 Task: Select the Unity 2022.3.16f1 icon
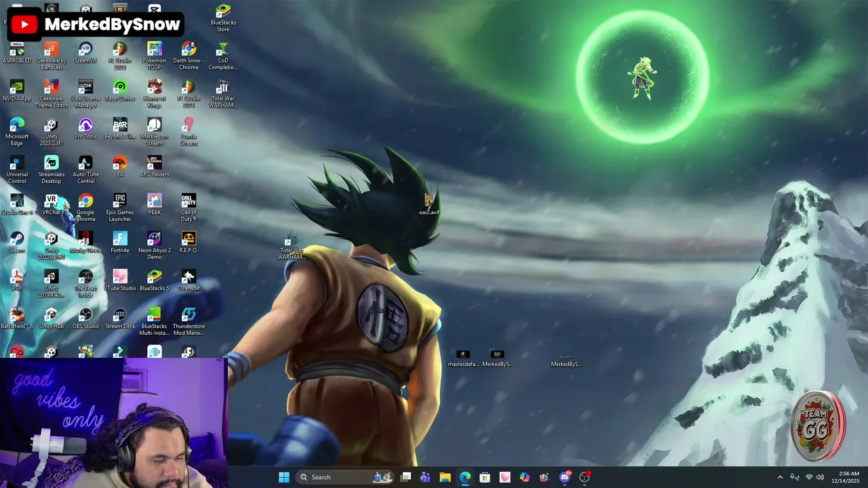pos(52,246)
